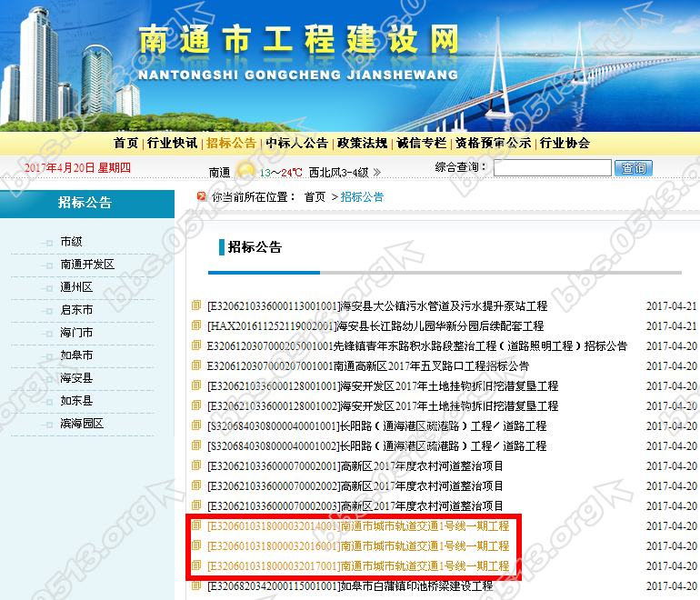Viewport: 700px width, 600px height.
Task: Choose 海门市 from the sidebar region list
Action: click(76, 333)
